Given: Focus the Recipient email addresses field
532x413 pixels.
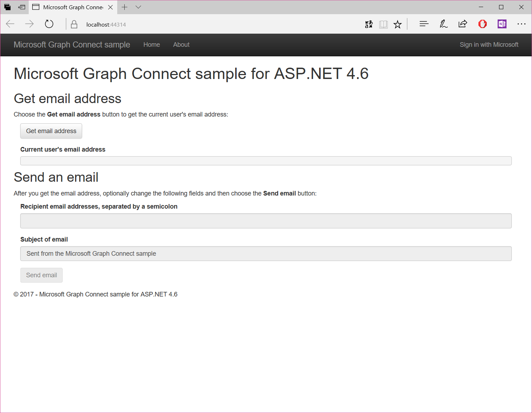Looking at the screenshot, I should coord(266,221).
